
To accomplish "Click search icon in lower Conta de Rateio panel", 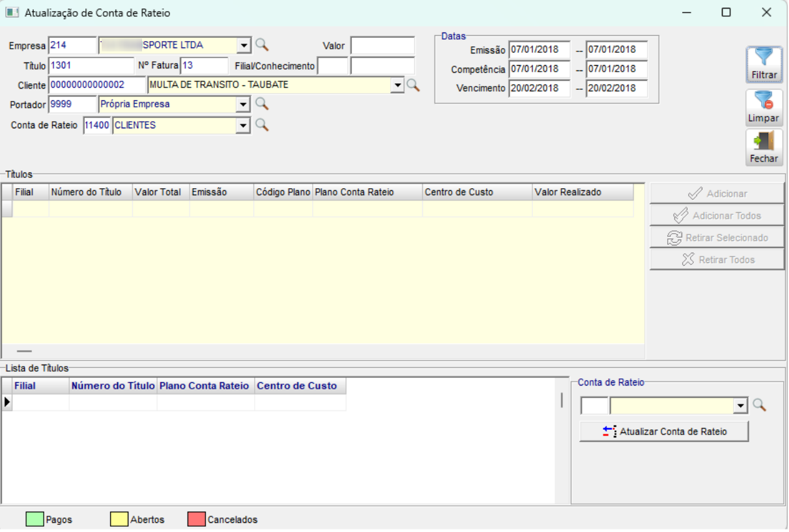I will pos(759,406).
